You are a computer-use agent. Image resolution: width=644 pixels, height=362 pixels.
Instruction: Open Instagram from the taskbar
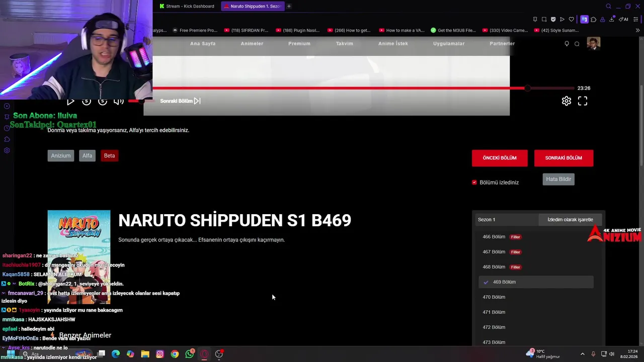click(x=160, y=354)
